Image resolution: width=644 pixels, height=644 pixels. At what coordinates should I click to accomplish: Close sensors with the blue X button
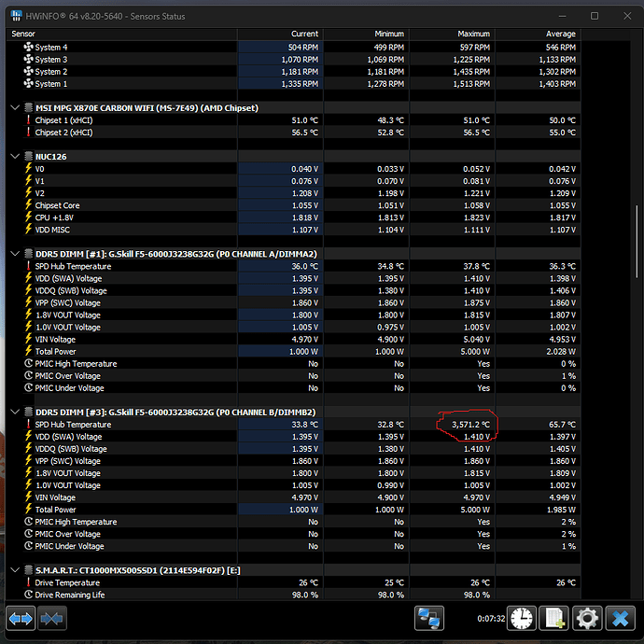coord(620,618)
